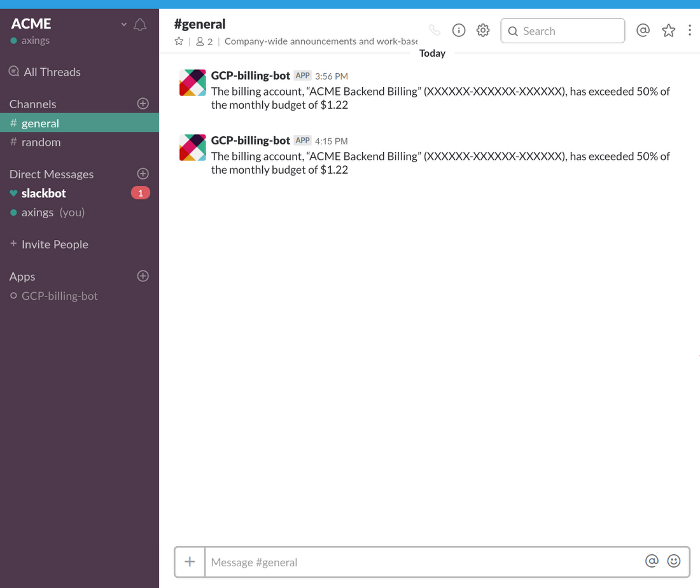Viewport: 700px width, 588px height.
Task: Click the channel topic description text
Action: pyautogui.click(x=321, y=41)
